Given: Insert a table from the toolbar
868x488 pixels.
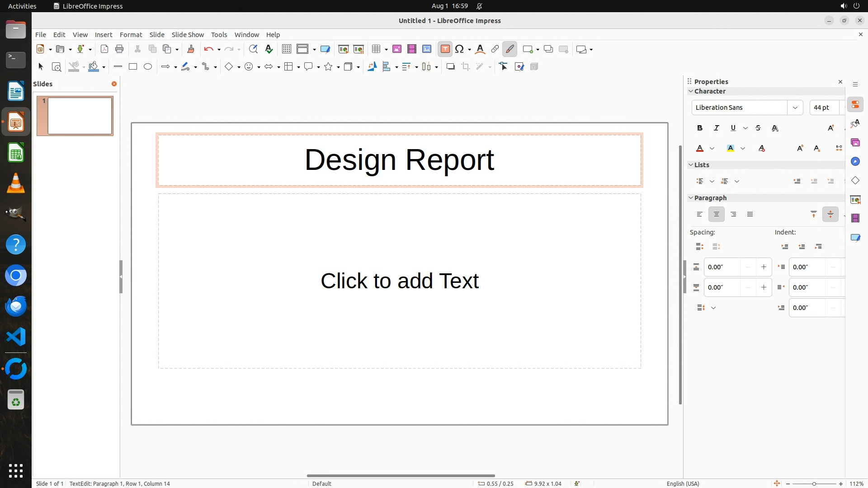Looking at the screenshot, I should pyautogui.click(x=376, y=49).
